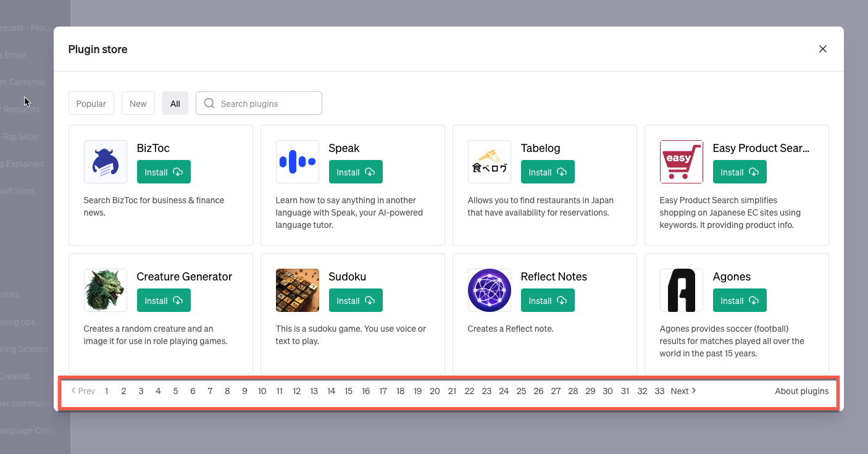Go to page 9 of plugins
The image size is (868, 454).
click(244, 391)
